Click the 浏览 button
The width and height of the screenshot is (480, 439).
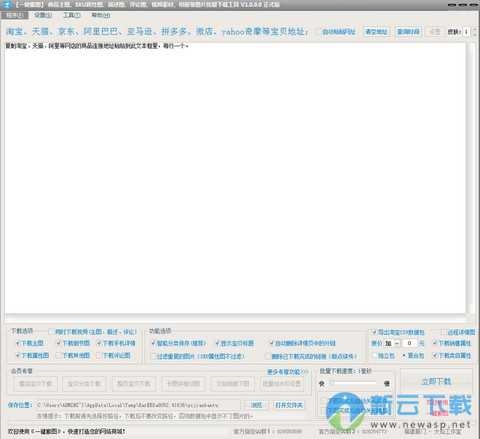pyautogui.click(x=256, y=405)
